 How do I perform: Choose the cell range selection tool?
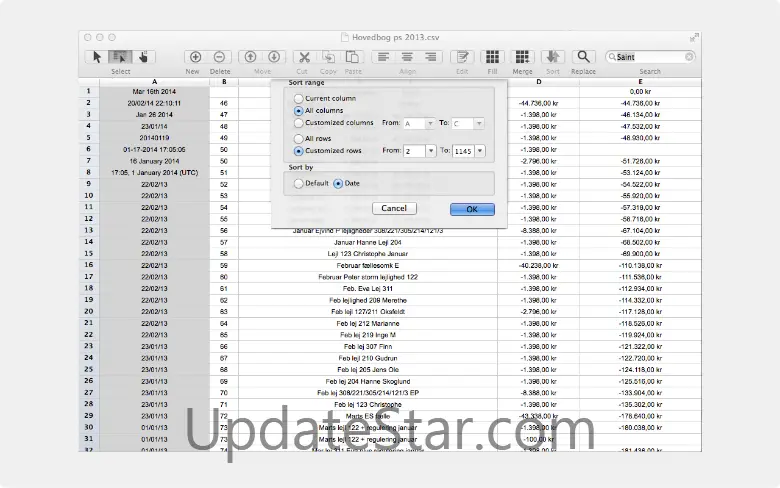(x=120, y=57)
